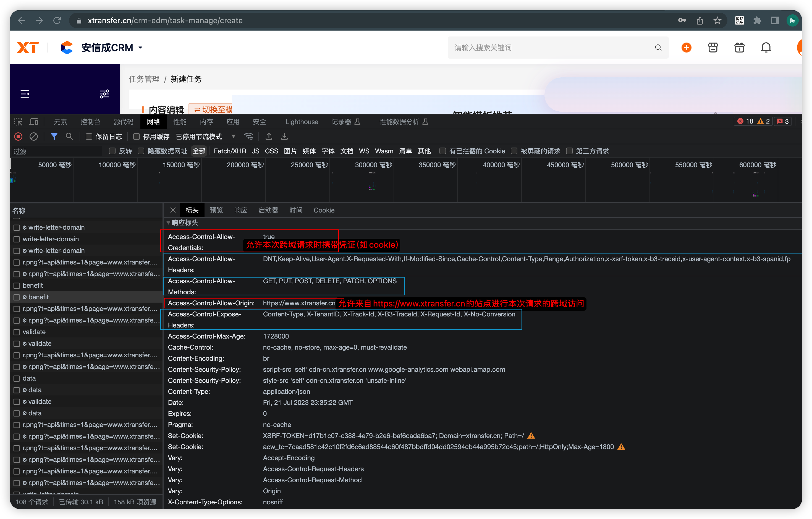The image size is (812, 519).
Task: Click the import HAR upload icon
Action: [x=269, y=137]
